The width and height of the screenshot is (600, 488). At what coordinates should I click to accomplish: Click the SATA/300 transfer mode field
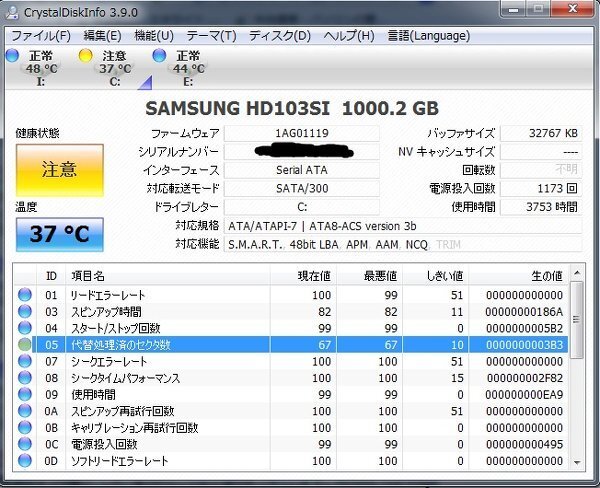click(302, 188)
